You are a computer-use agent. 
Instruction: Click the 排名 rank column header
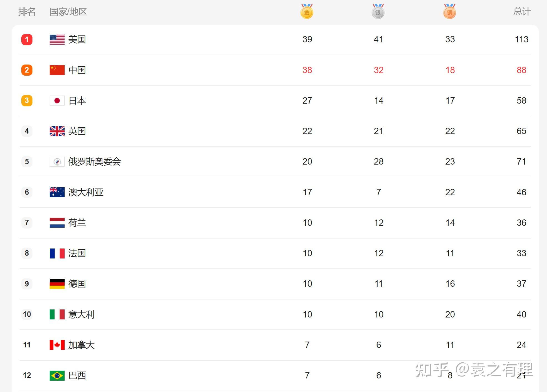click(27, 12)
